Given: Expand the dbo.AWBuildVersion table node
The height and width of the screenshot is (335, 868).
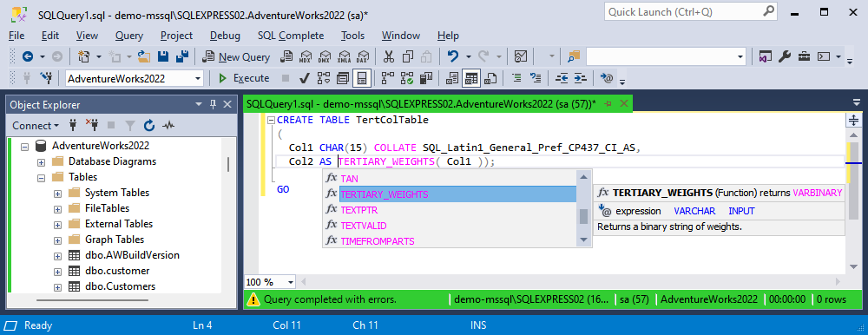Looking at the screenshot, I should coord(57,256).
